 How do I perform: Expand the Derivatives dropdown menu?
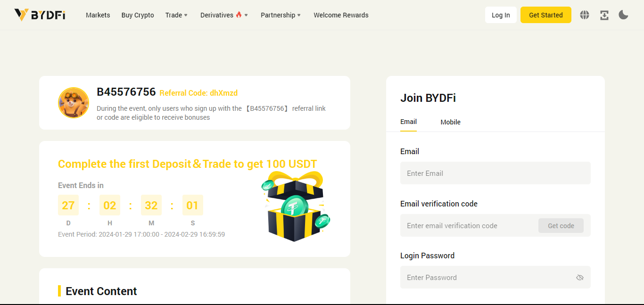tap(224, 15)
